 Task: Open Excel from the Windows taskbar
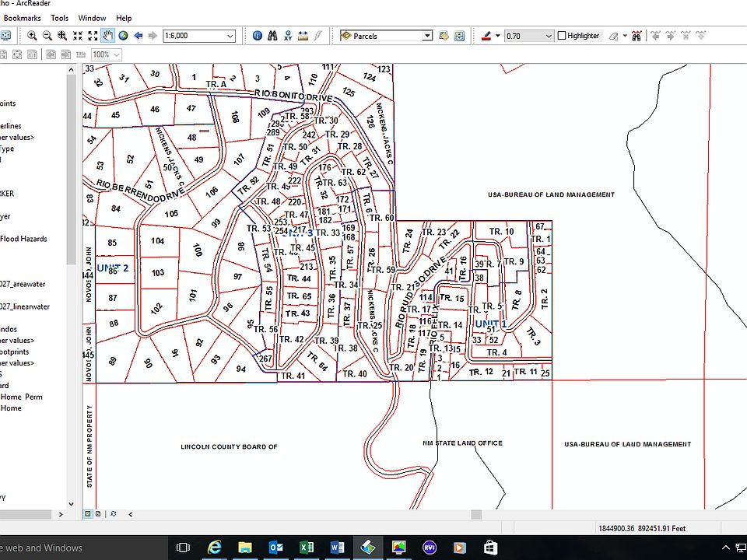point(307,548)
